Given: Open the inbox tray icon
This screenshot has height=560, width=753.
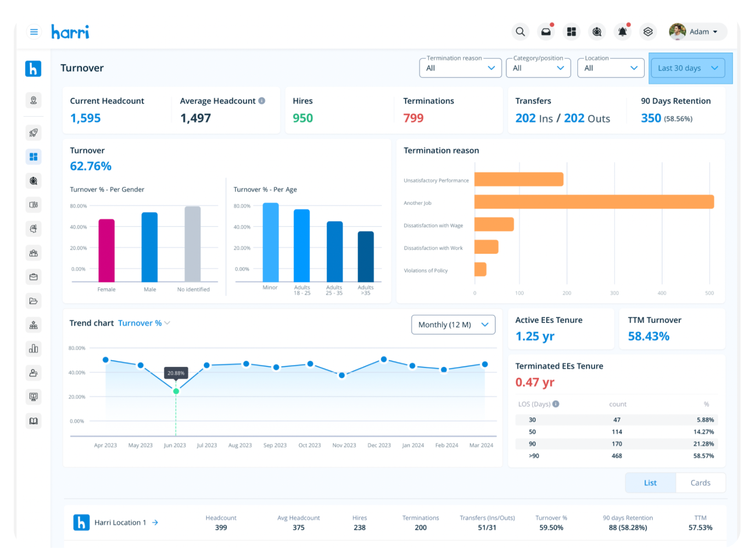Looking at the screenshot, I should (545, 32).
